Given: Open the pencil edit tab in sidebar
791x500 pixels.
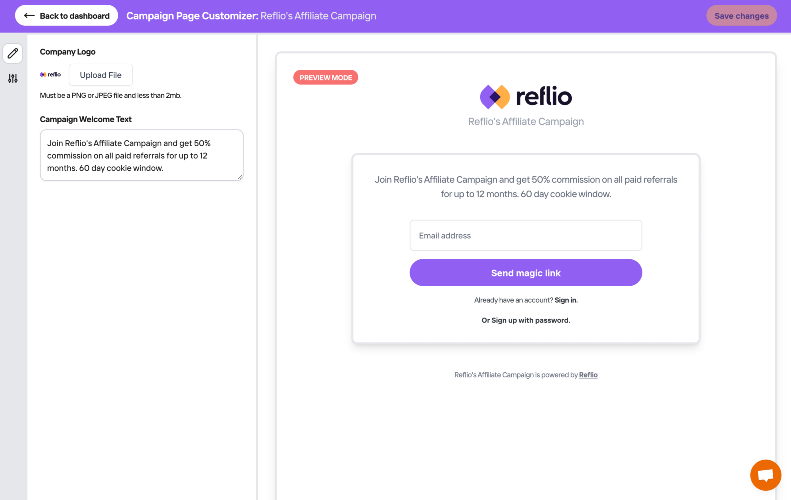Looking at the screenshot, I should [x=13, y=53].
